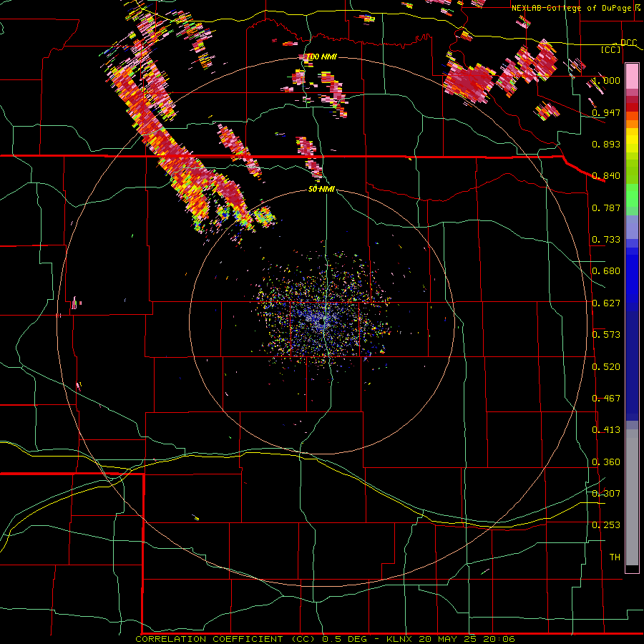This screenshot has height=644, width=644.
Task: Click the 0.680 scale value
Action: point(606,271)
